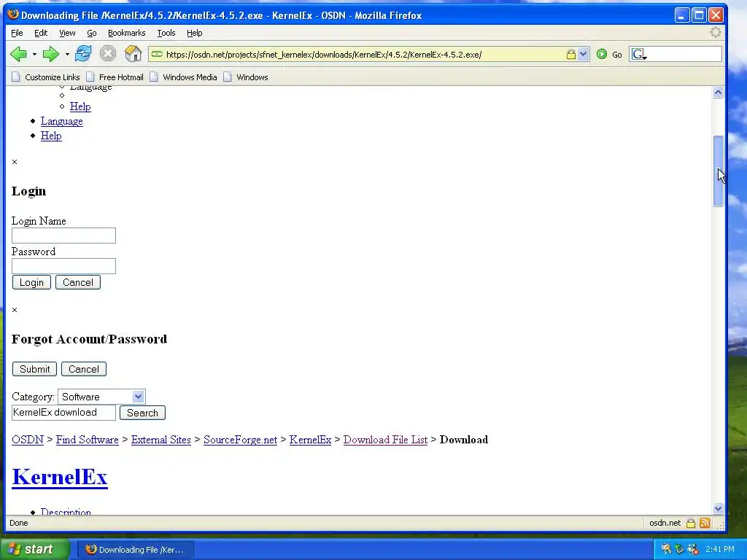
Task: Open forward history dropdown arrow
Action: (x=66, y=54)
